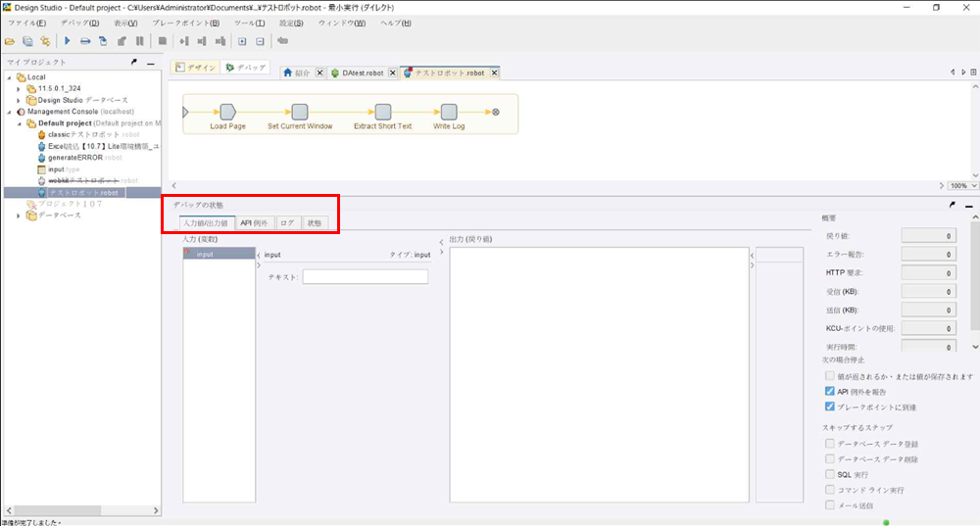The image size is (980, 526).
Task: Collapse the Local tree node
Action: point(9,77)
